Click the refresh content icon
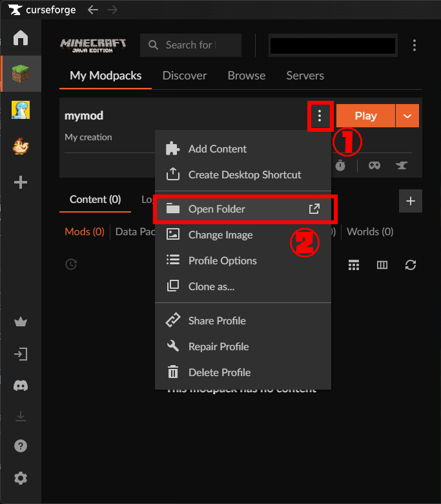 click(411, 265)
